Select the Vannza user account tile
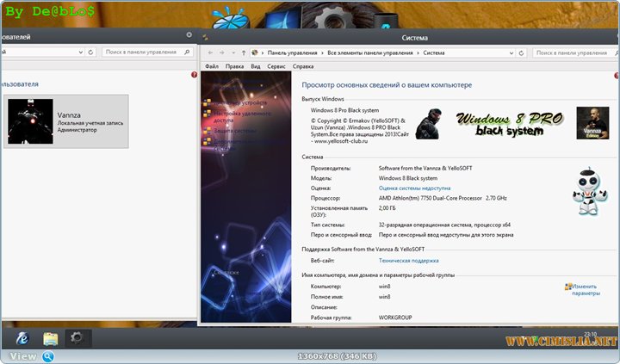620x364 pixels. click(x=66, y=121)
